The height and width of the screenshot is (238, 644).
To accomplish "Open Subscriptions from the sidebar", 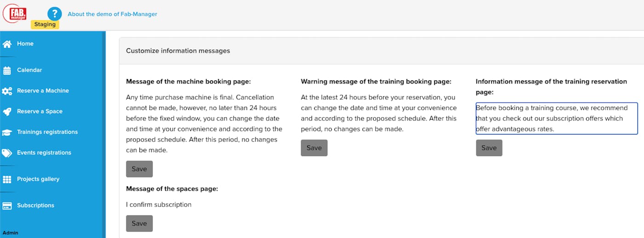I will [x=35, y=205].
